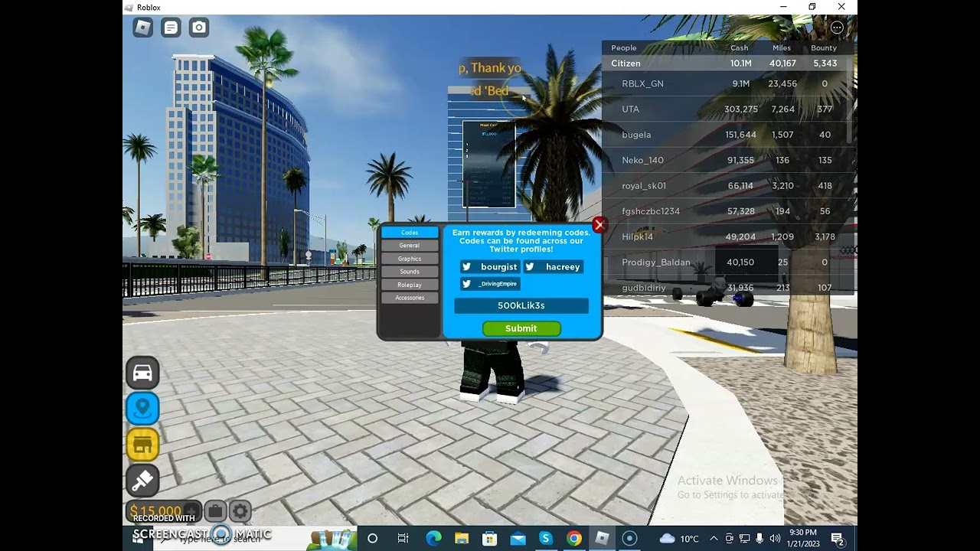Select player Neko_140 in leaderboard
This screenshot has height=551, width=980.
click(726, 160)
